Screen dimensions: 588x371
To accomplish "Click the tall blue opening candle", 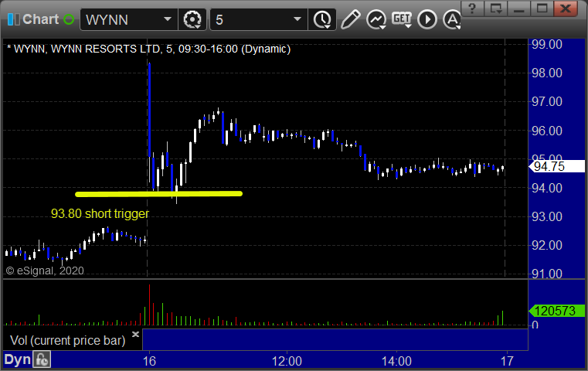I will pos(150,110).
